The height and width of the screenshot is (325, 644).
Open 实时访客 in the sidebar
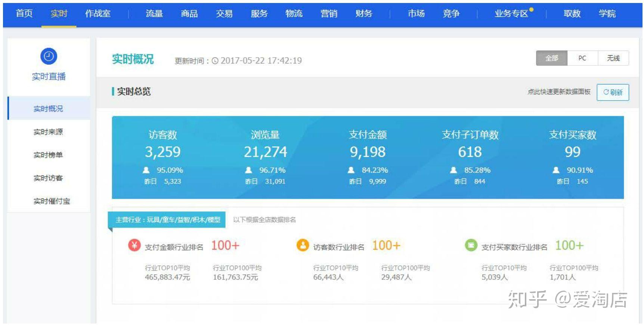tap(49, 178)
